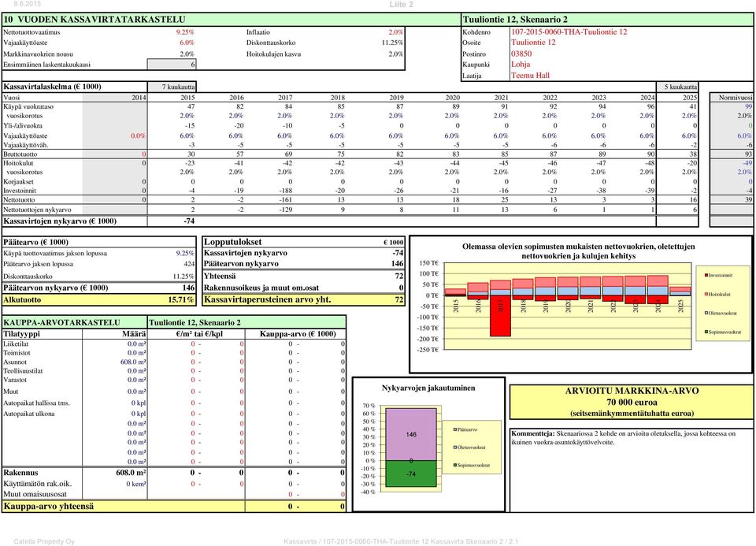Viewport: 756px width, 546px height.
Task: Click the Kaupunki value Lohja
Action: (521, 65)
